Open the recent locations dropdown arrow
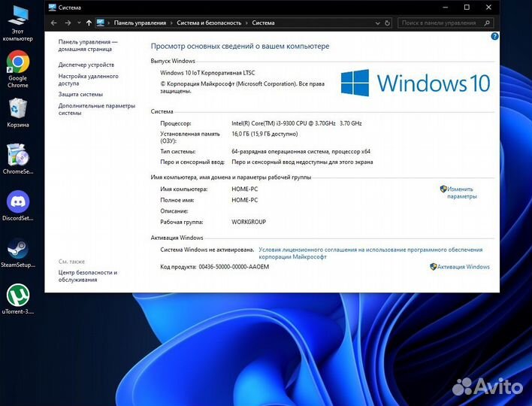The width and height of the screenshot is (532, 406). (79, 23)
